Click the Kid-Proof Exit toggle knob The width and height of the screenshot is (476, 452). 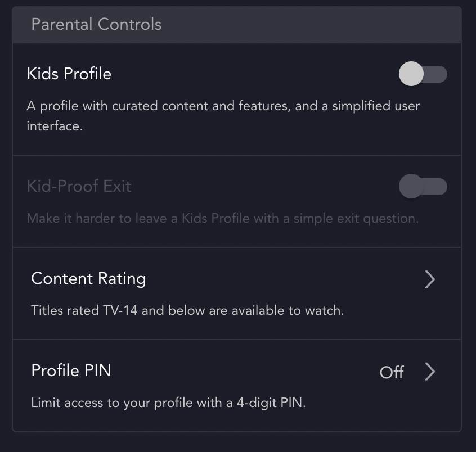tap(411, 186)
